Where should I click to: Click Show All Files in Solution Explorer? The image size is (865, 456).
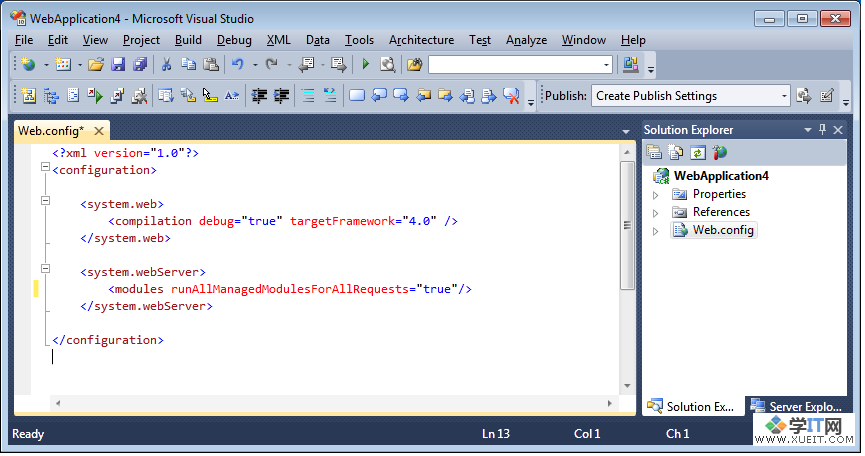click(676, 152)
